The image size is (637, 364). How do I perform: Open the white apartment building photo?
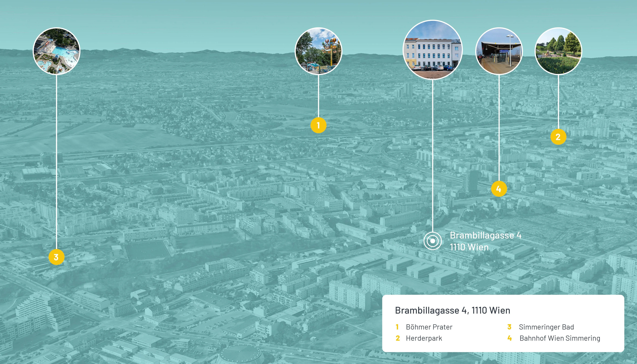tap(432, 50)
